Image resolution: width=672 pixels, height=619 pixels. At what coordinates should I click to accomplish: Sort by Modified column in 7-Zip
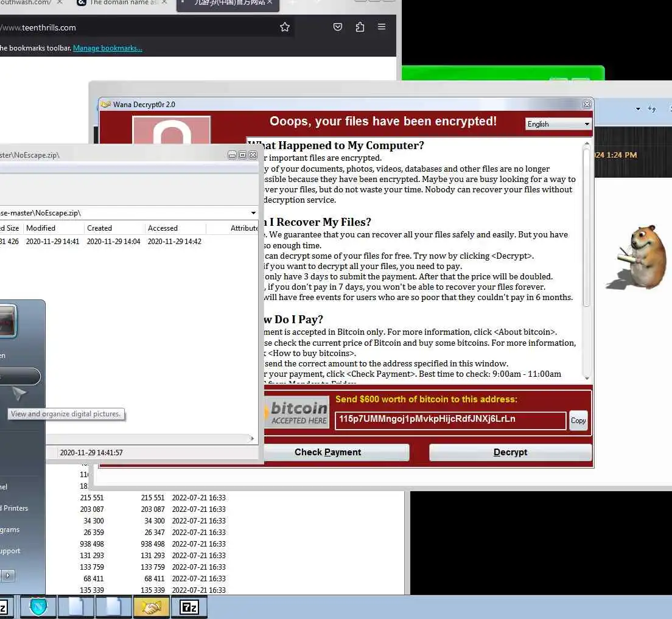[53, 228]
